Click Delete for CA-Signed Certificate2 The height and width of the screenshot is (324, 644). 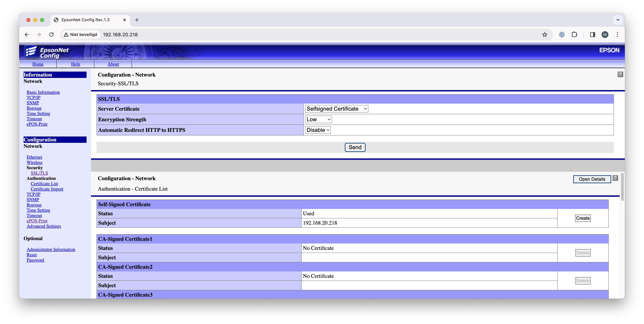(583, 281)
